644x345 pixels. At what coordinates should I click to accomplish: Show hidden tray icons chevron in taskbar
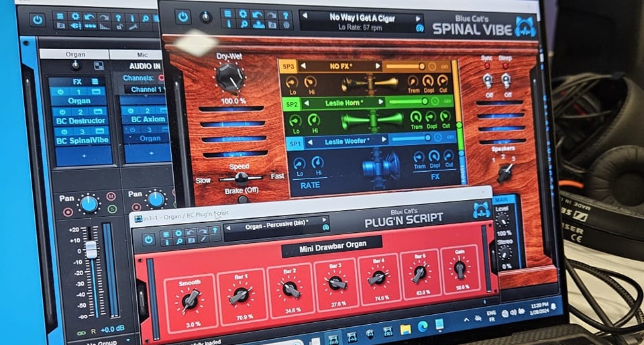click(x=467, y=319)
